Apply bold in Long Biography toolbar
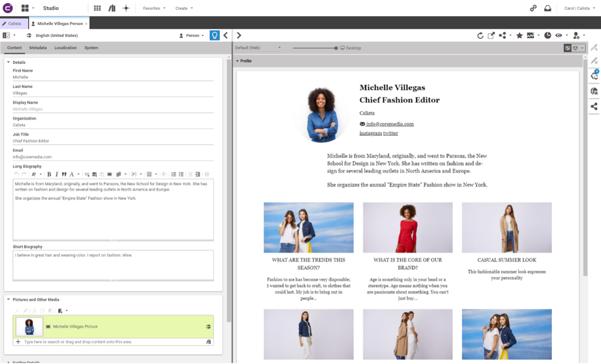601x364 pixels. click(49, 174)
